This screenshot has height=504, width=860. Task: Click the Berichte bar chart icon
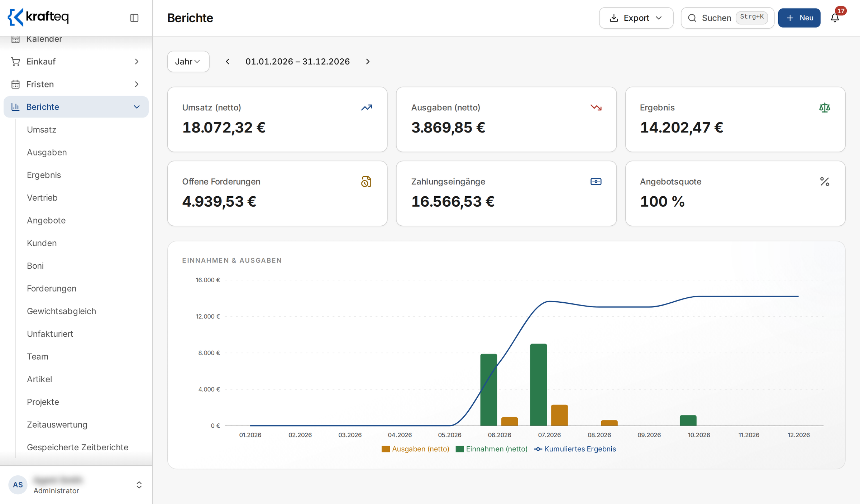[15, 107]
